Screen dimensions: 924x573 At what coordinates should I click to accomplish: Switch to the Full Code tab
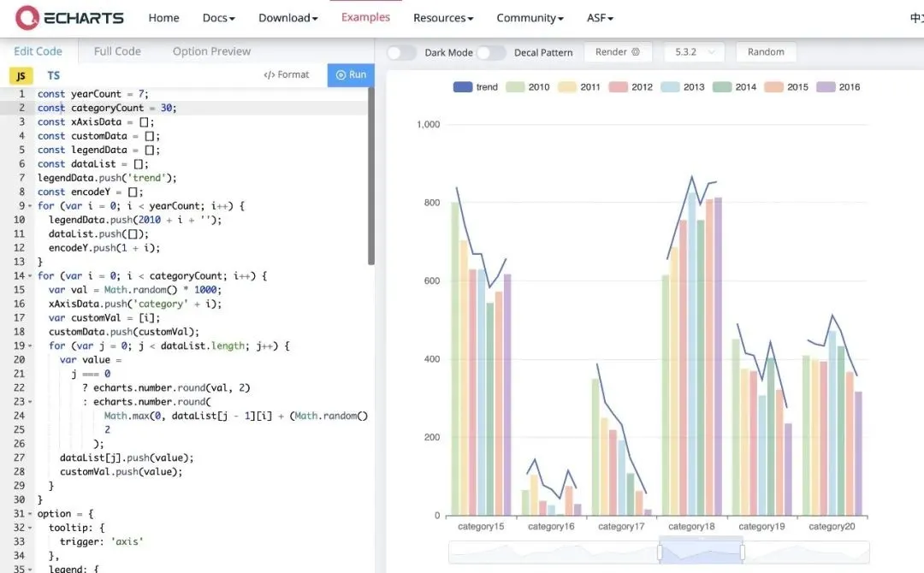117,51
